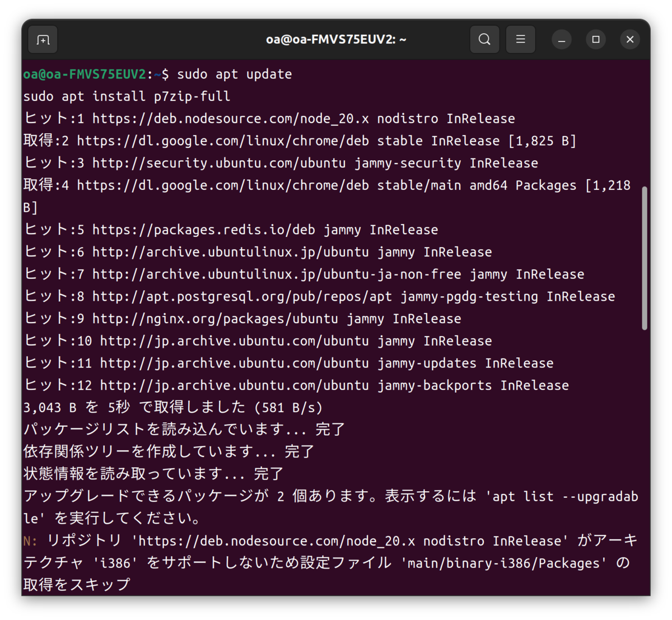Click the 'パッケージリストを読み込んでいます' line
Viewport: 672px width, 620px height.
pos(184,430)
